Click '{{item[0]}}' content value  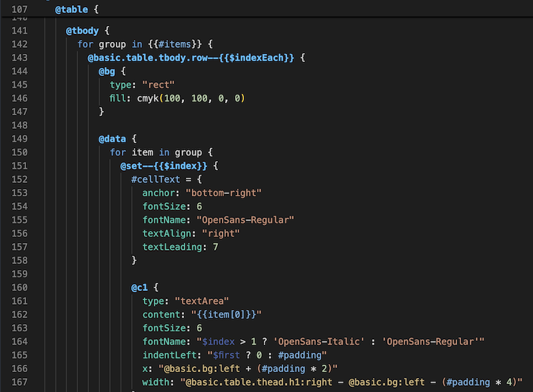pos(227,315)
